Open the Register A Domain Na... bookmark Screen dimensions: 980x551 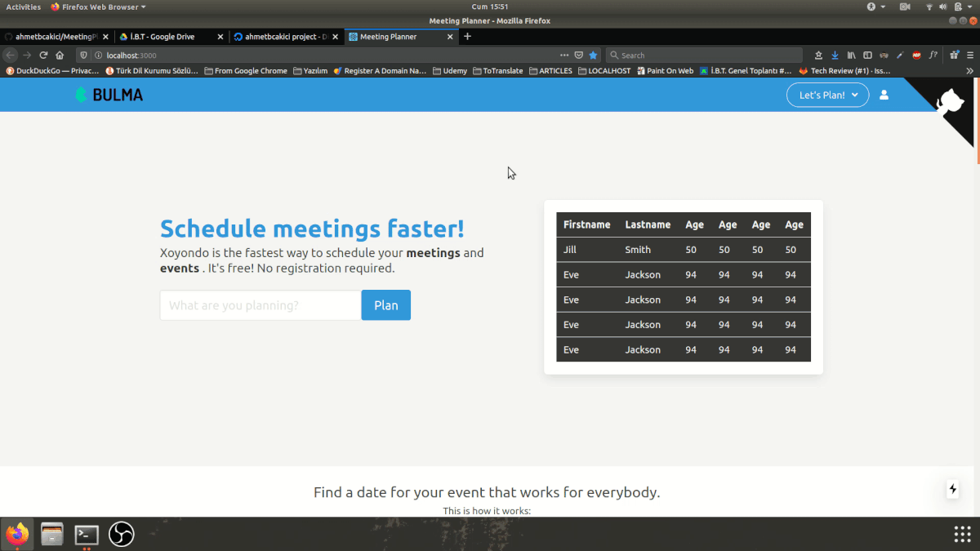[x=380, y=71]
